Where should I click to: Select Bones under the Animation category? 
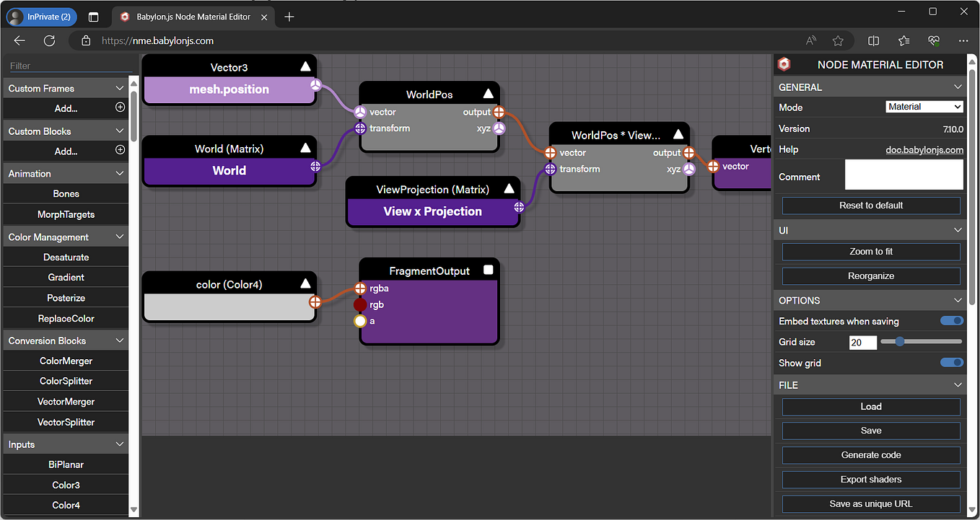click(x=66, y=193)
